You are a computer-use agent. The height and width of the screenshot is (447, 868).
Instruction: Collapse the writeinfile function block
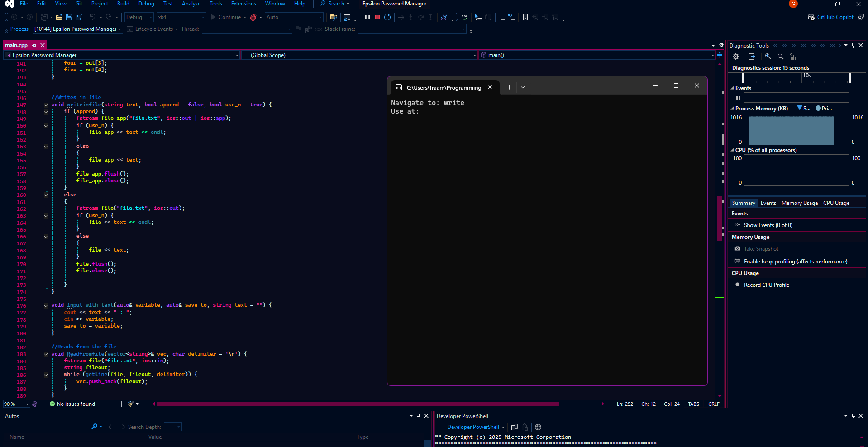[46, 105]
